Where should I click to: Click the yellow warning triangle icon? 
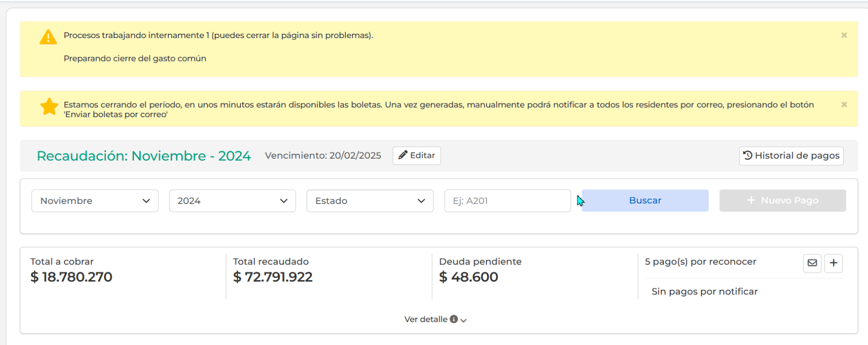48,37
